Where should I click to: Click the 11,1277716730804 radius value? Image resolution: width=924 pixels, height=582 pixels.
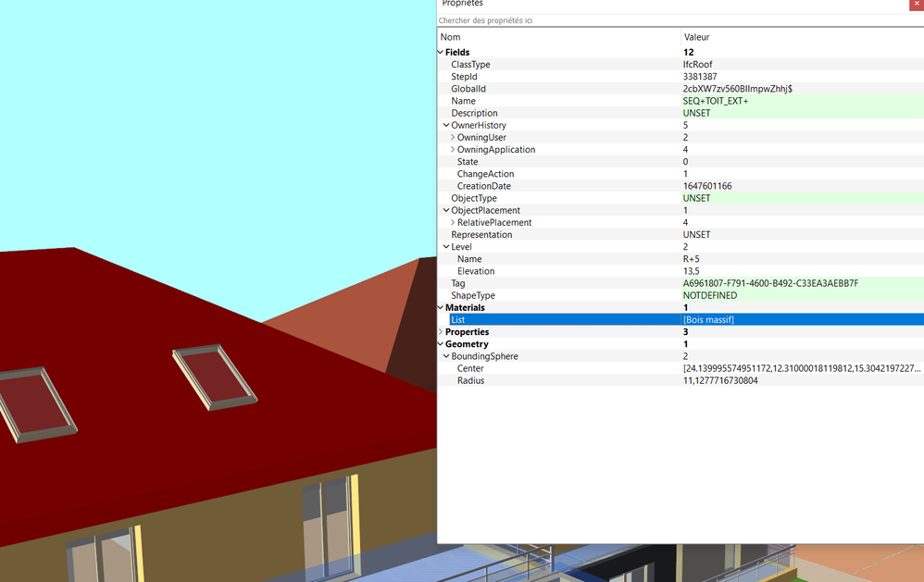tap(720, 380)
